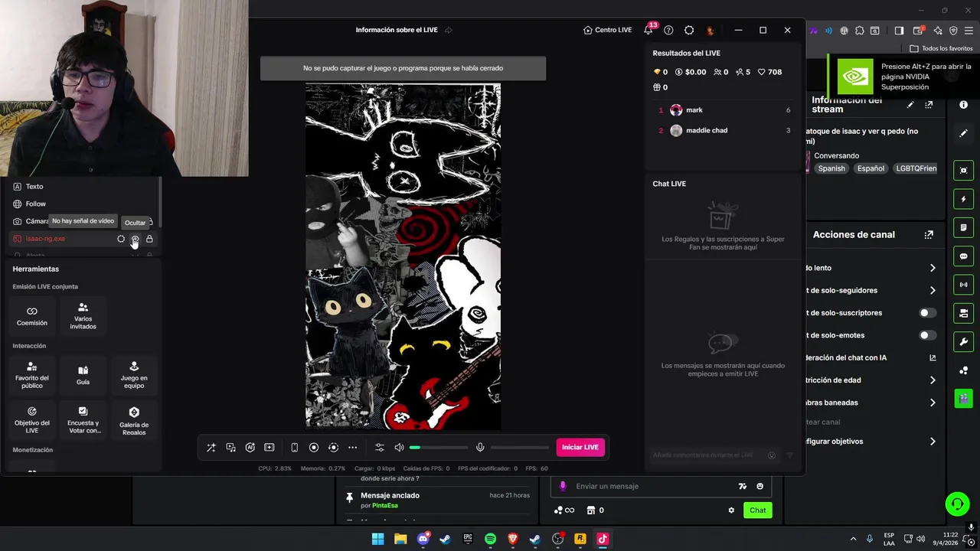Expand chat de solo-seguidores option
Image resolution: width=980 pixels, height=551 pixels.
933,291
